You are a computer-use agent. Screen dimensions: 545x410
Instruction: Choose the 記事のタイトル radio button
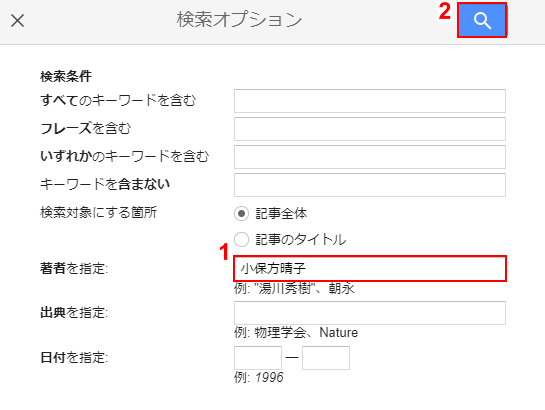[241, 239]
